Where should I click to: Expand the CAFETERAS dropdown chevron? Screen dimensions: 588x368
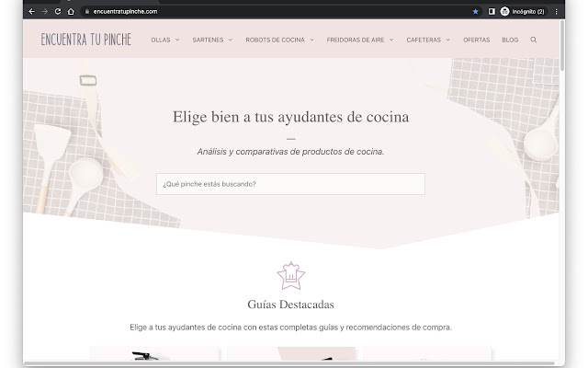(x=447, y=40)
